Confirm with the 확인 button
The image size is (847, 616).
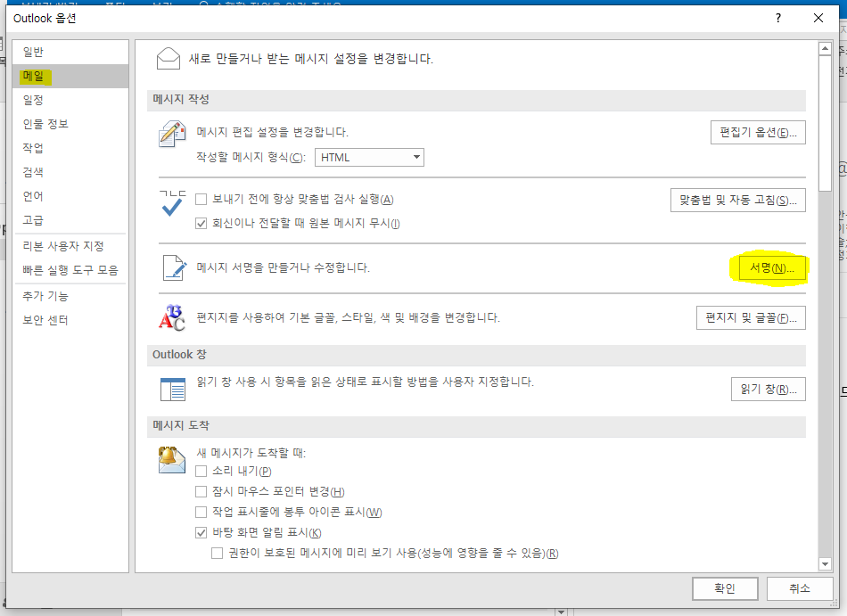pyautogui.click(x=725, y=588)
